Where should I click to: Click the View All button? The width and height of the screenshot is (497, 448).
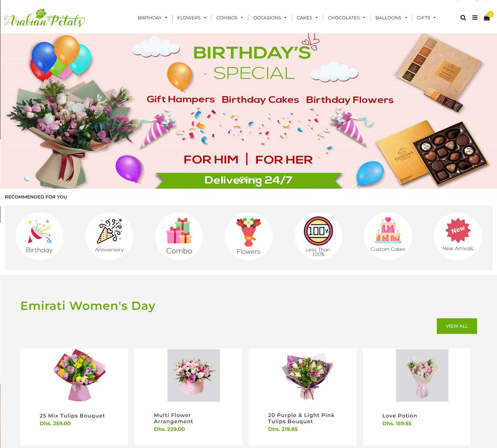pos(457,326)
